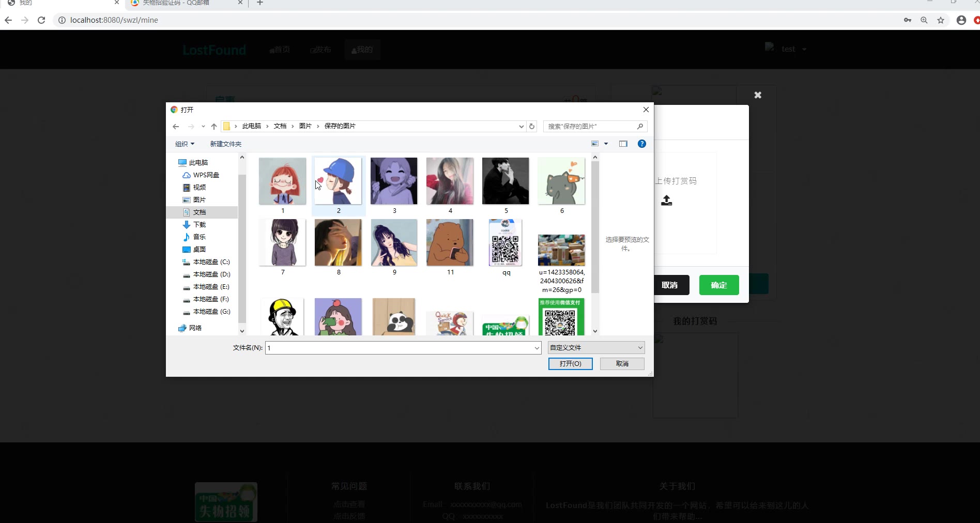The width and height of the screenshot is (980, 523).
Task: Select 此电脑 in navigation tree
Action: coord(193,163)
